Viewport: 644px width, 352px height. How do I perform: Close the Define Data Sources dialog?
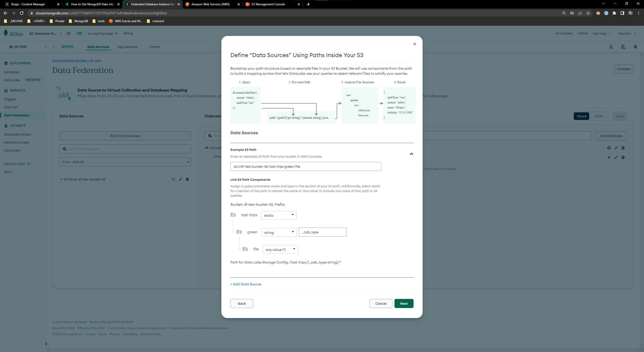click(414, 44)
